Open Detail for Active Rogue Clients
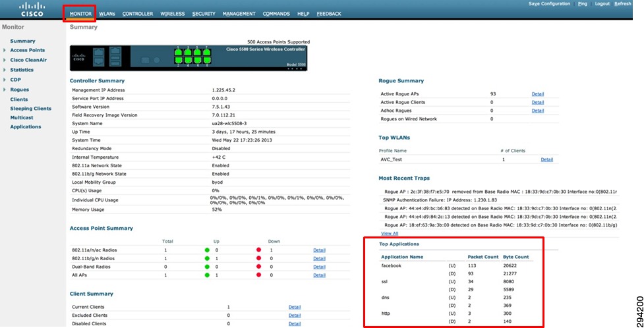 [538, 102]
